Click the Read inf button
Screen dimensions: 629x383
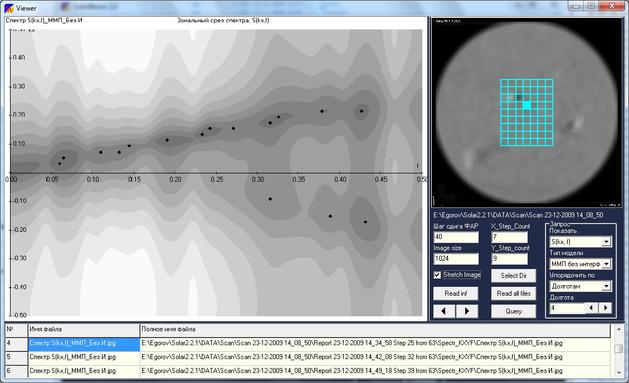[x=456, y=294]
